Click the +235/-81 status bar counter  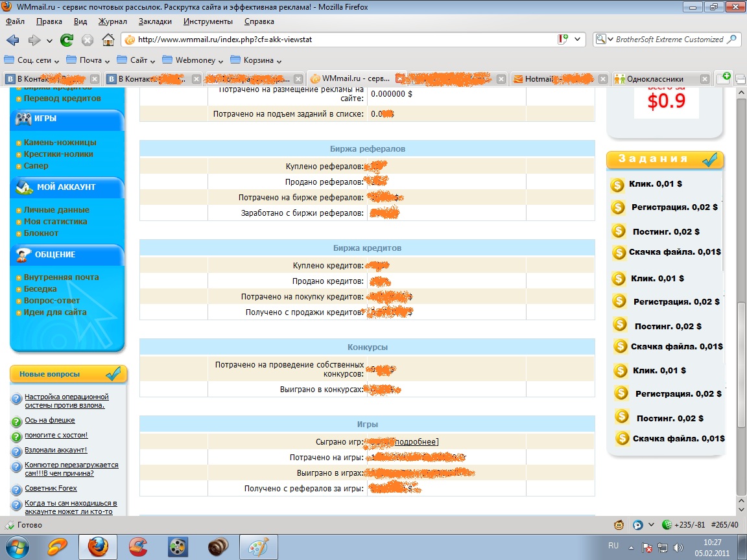tap(689, 525)
